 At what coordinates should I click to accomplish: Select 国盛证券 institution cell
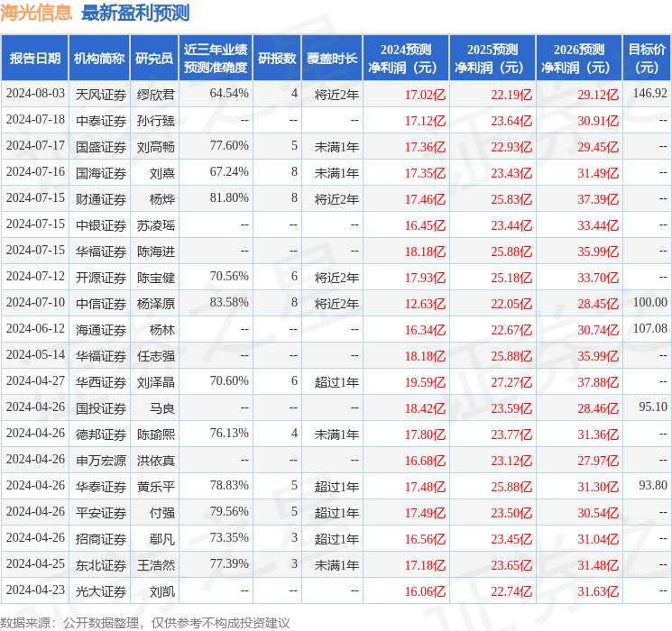[101, 147]
